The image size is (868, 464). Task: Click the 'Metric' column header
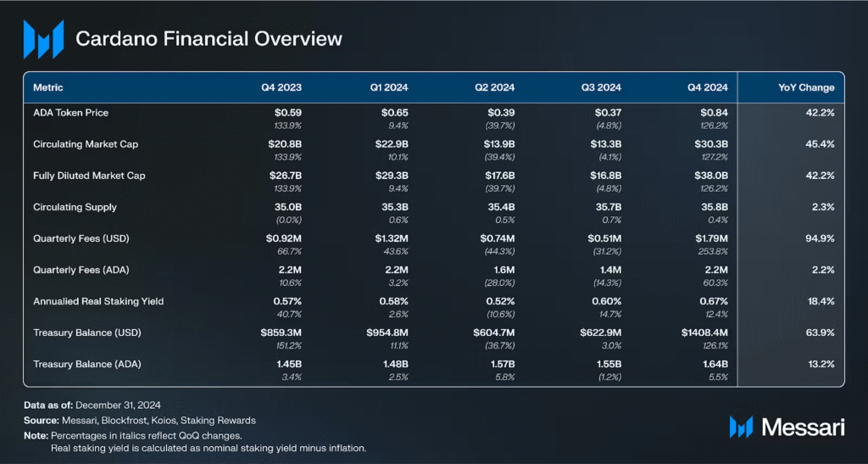pyautogui.click(x=48, y=87)
